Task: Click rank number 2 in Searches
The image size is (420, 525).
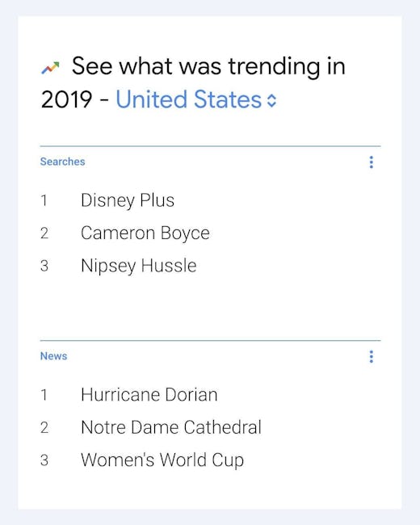Action: pyautogui.click(x=44, y=233)
